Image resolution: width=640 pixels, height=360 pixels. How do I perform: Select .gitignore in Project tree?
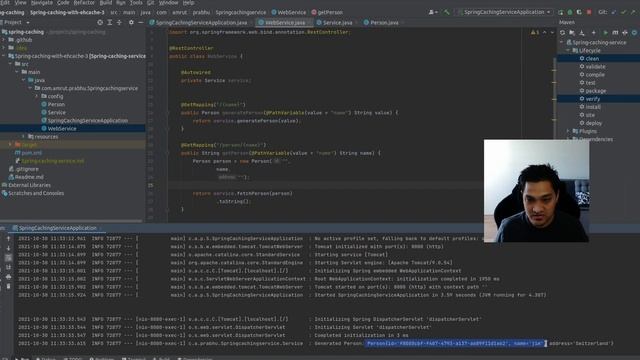pyautogui.click(x=27, y=169)
